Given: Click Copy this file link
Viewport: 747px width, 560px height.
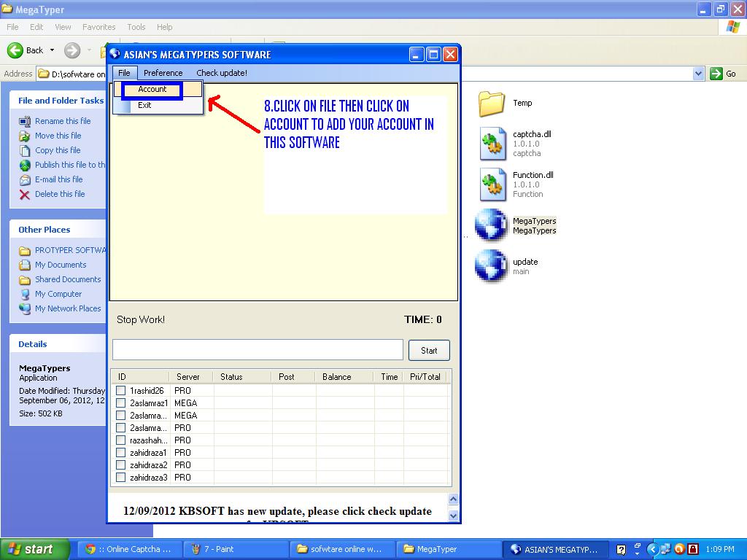Looking at the screenshot, I should click(x=58, y=150).
